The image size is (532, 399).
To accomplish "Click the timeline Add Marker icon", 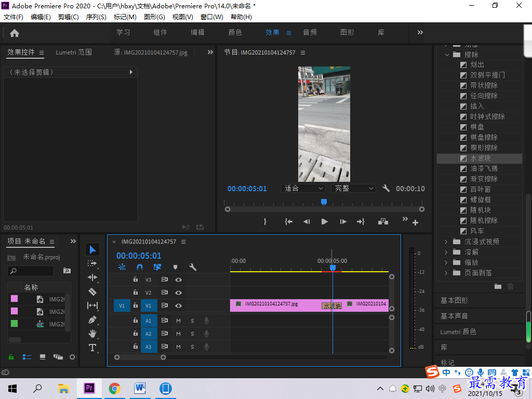I will click(175, 267).
